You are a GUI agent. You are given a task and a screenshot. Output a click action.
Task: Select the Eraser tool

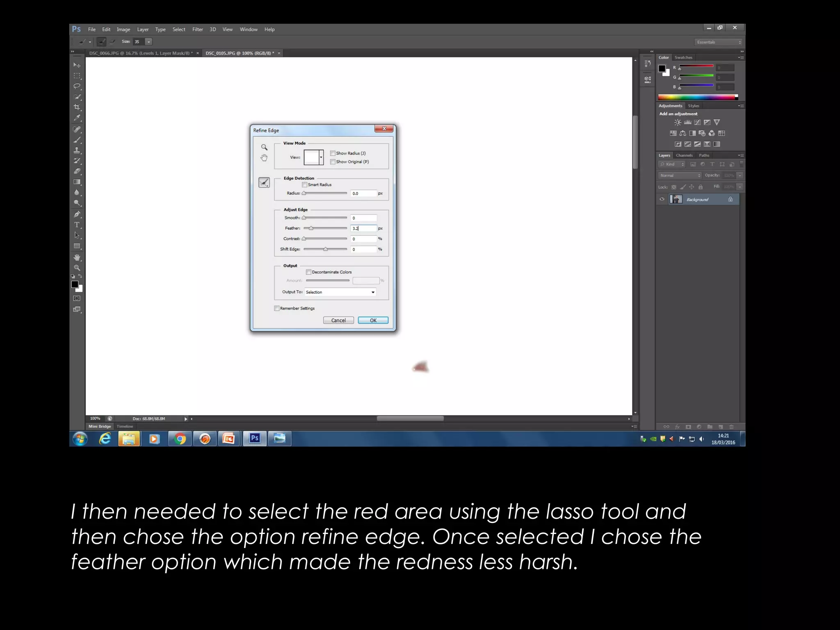(77, 171)
